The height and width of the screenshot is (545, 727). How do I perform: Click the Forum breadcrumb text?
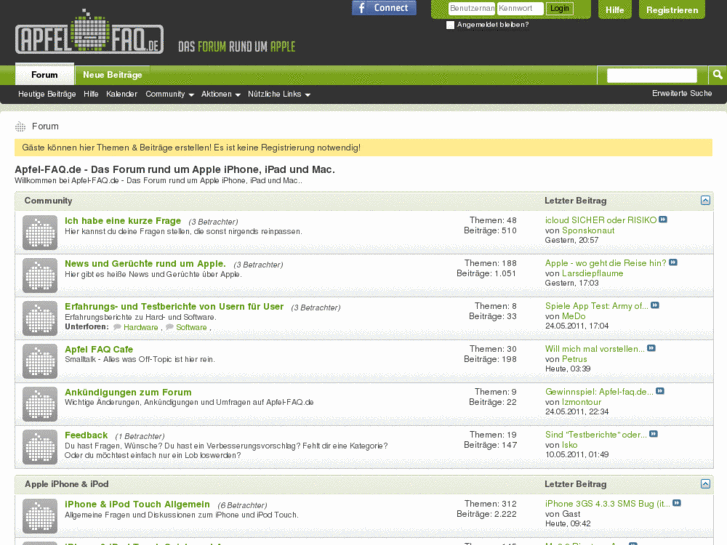pos(45,126)
